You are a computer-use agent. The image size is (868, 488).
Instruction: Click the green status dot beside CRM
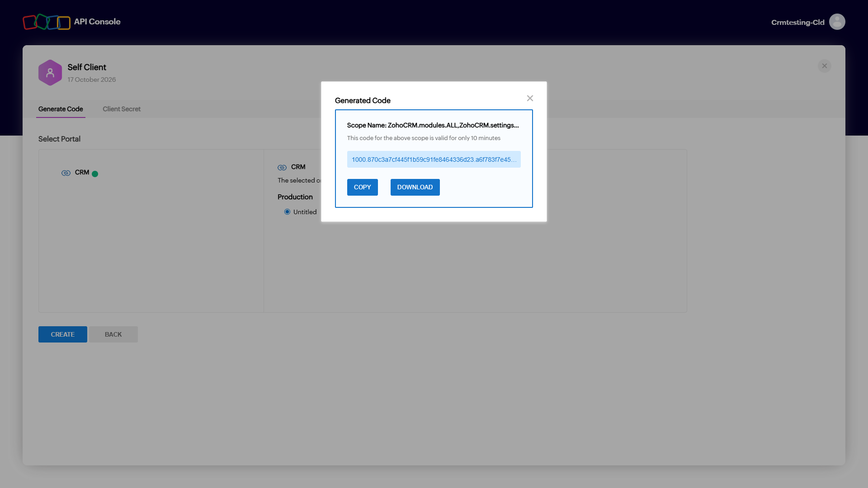(x=95, y=174)
